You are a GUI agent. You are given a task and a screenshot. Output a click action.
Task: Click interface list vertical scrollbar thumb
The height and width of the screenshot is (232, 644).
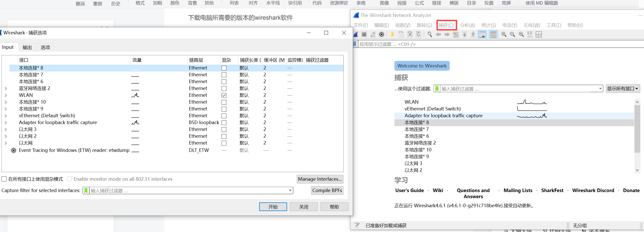point(637,129)
